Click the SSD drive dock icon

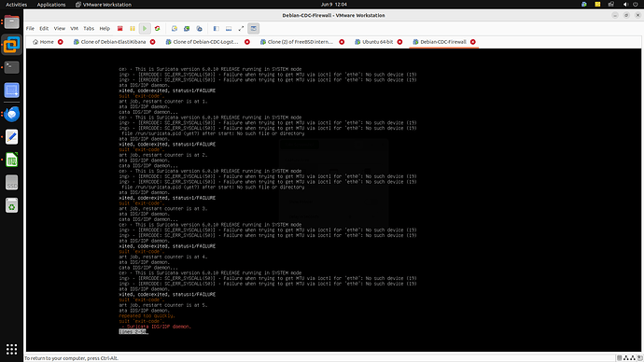tap(11, 183)
